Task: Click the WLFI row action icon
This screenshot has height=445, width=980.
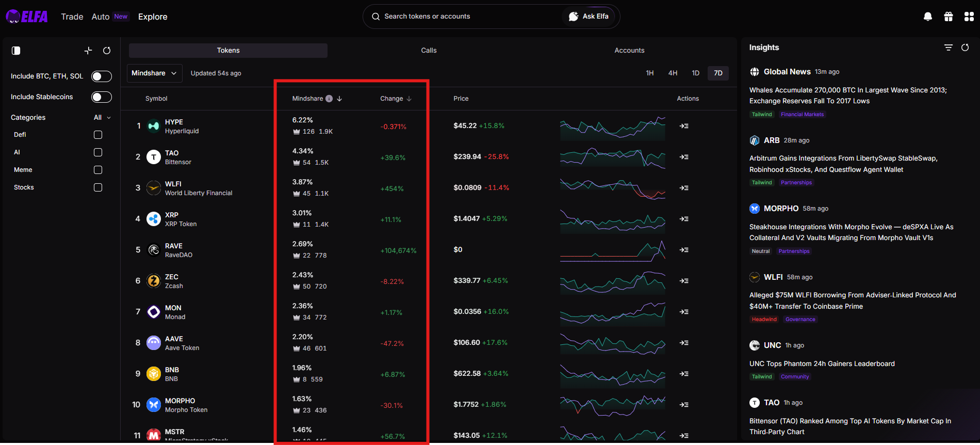Action: click(x=684, y=188)
